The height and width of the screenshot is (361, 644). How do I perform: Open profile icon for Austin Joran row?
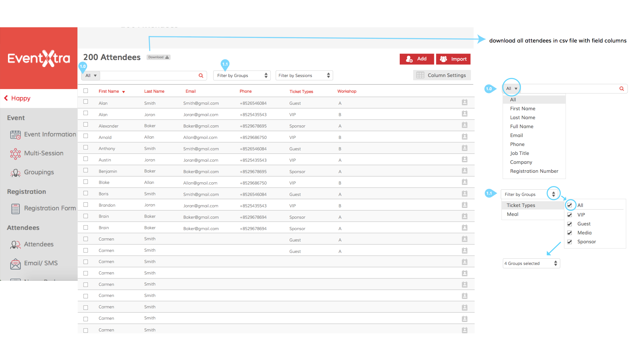pos(464,159)
